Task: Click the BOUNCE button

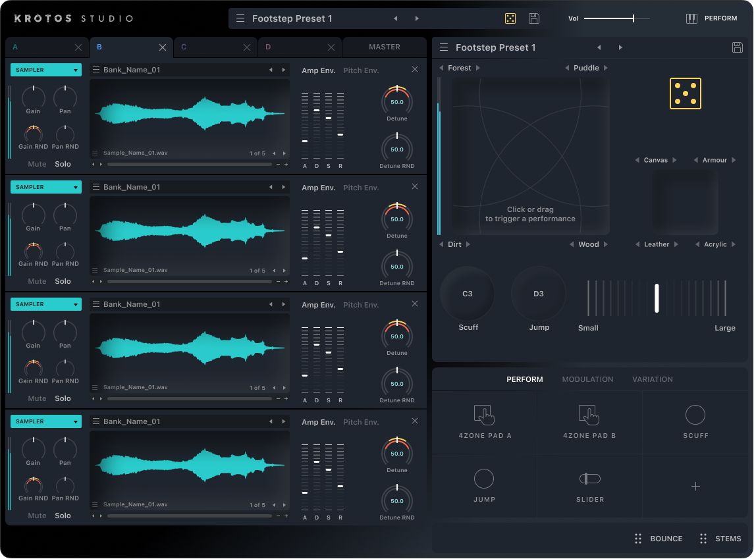Action: [659, 539]
